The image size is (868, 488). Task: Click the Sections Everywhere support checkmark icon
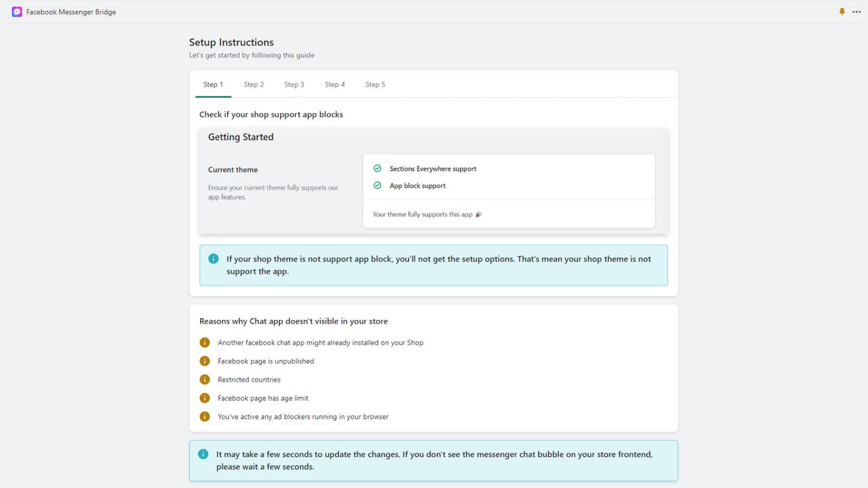378,169
